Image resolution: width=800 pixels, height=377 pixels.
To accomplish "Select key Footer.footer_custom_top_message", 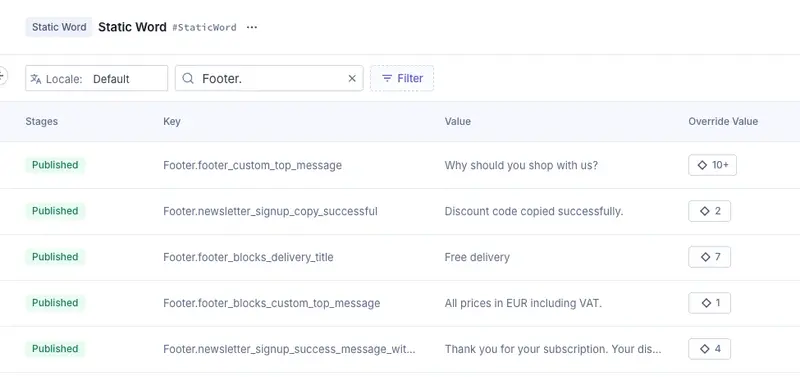I will pyautogui.click(x=253, y=165).
